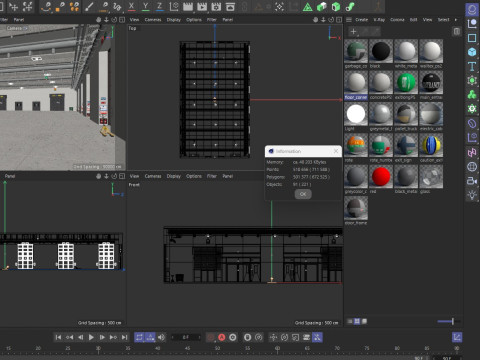Step to the next frame
480x360 pixels.
[x=102, y=337]
